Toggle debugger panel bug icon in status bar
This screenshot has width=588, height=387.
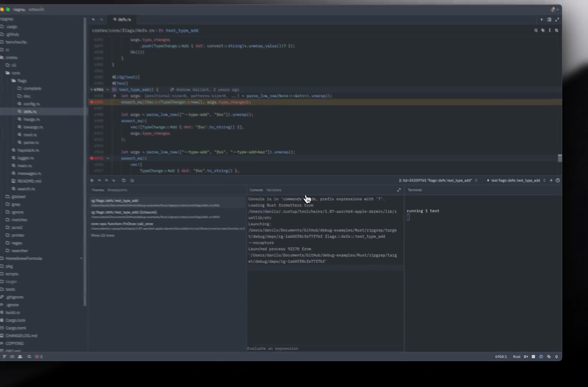(x=541, y=357)
